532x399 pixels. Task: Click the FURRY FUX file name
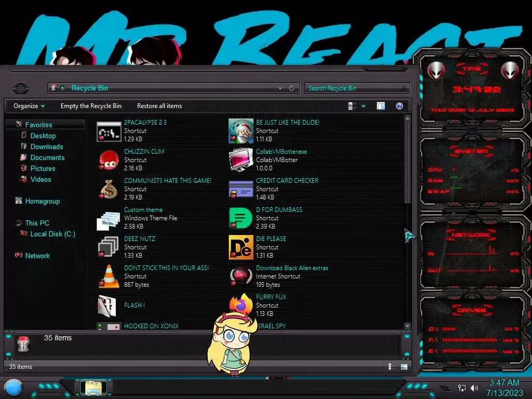point(271,297)
